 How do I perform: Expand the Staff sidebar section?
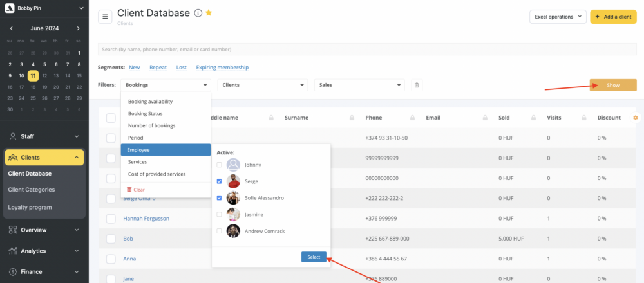tap(77, 136)
